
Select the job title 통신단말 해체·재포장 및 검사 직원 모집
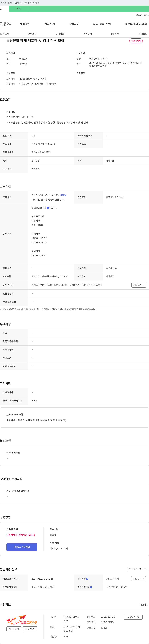(x=35, y=41)
